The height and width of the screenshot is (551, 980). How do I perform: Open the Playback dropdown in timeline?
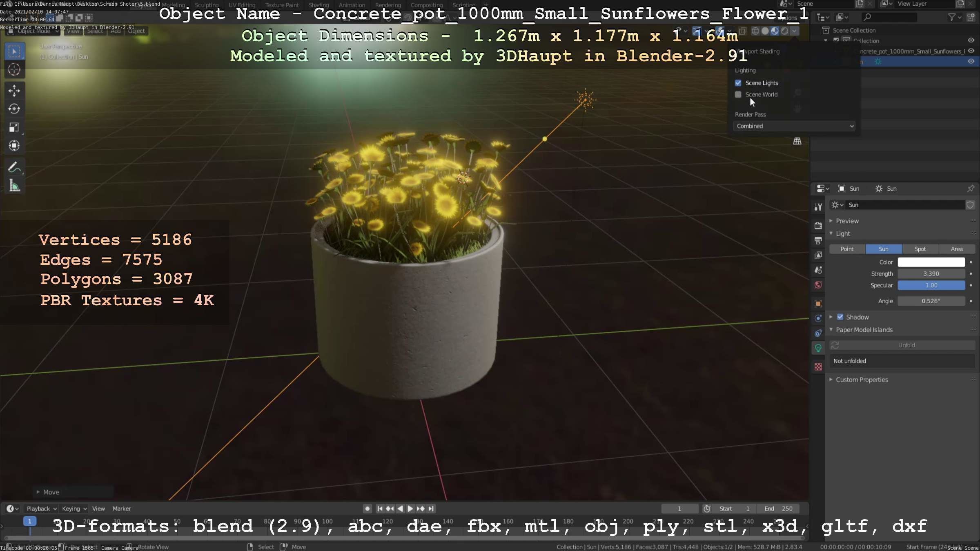click(x=42, y=509)
